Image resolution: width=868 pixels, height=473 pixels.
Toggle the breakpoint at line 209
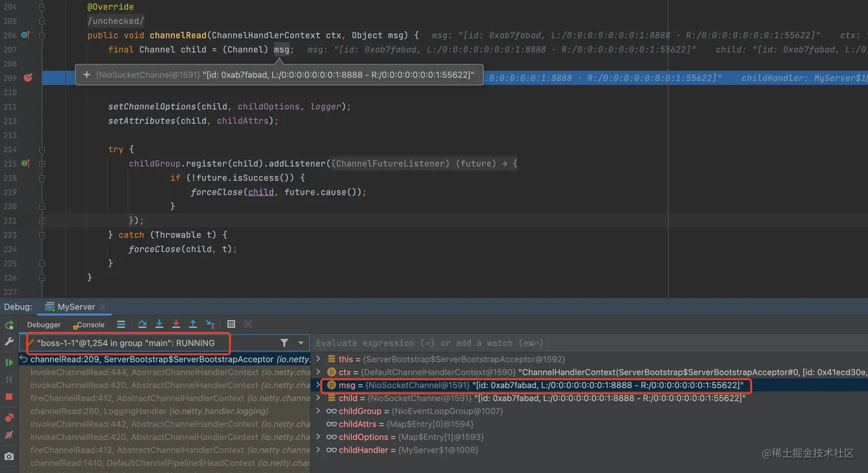28,77
